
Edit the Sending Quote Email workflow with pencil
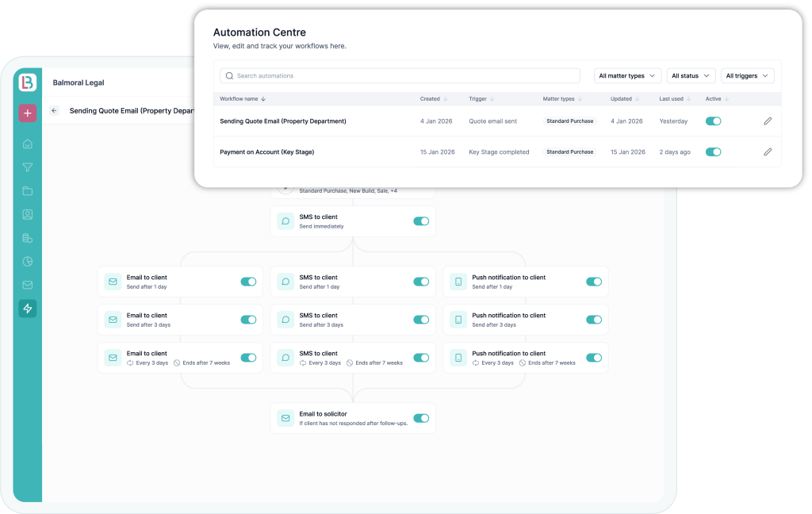click(x=767, y=121)
